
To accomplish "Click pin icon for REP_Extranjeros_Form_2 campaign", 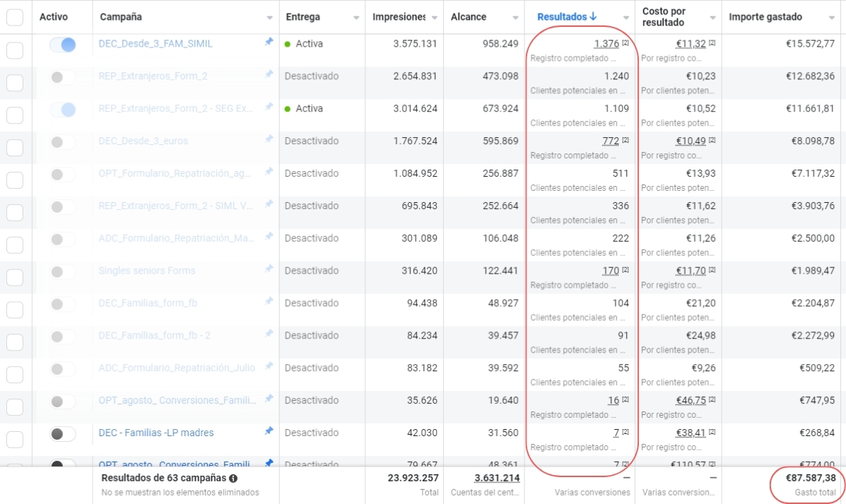I will (x=269, y=75).
